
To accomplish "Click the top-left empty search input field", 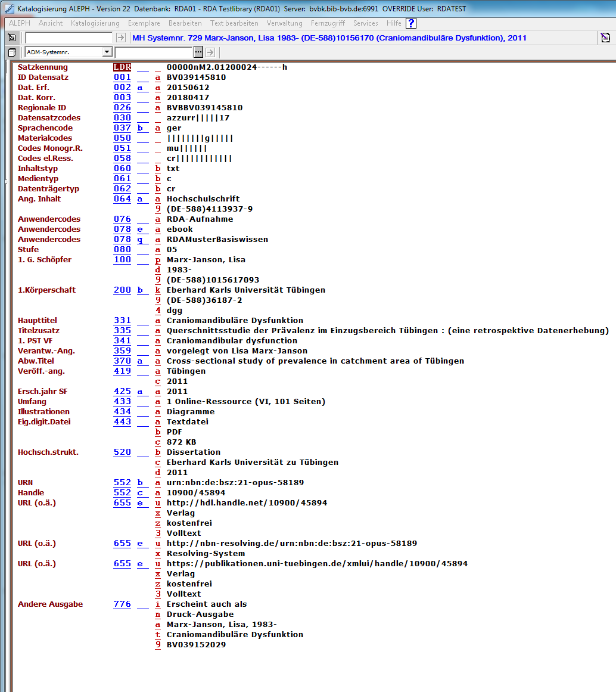I will (x=69, y=38).
